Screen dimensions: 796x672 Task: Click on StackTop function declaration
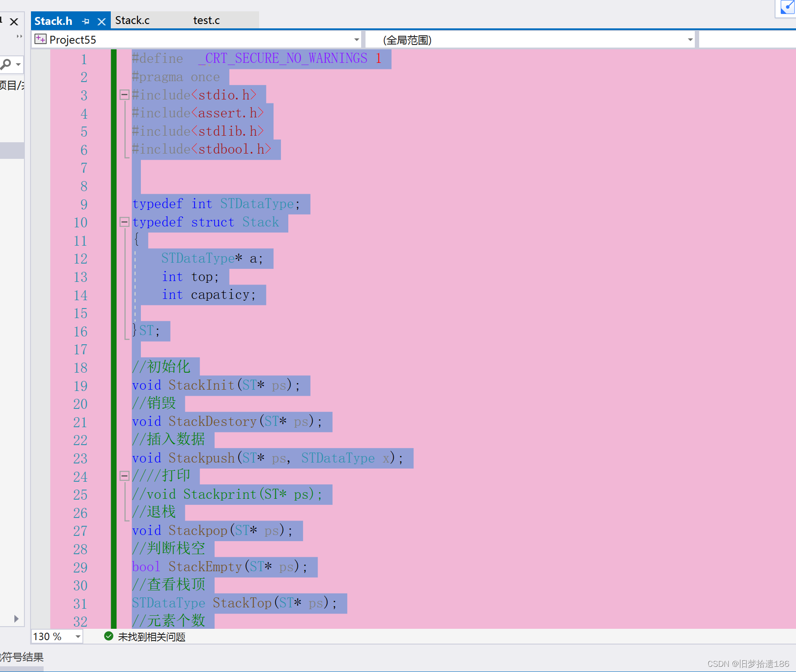[x=235, y=603]
